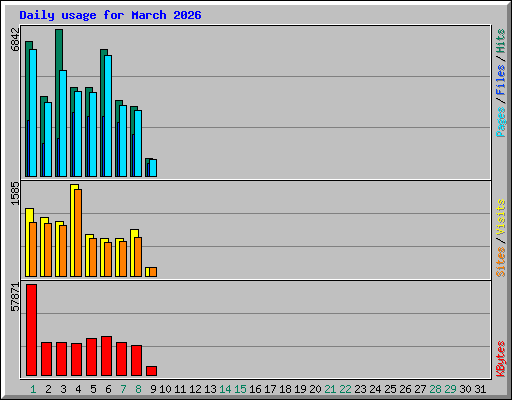Click the day 29 axis label
Viewport: 512px width, 400px height.
450,389
